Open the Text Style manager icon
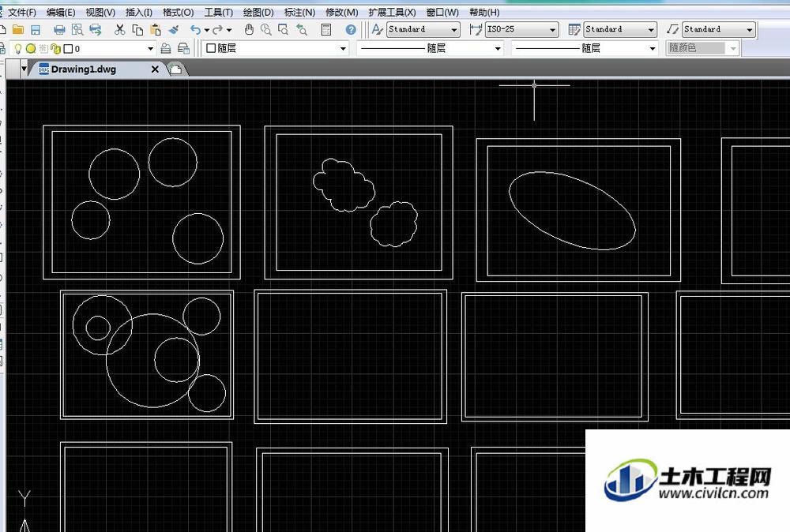 pos(377,30)
